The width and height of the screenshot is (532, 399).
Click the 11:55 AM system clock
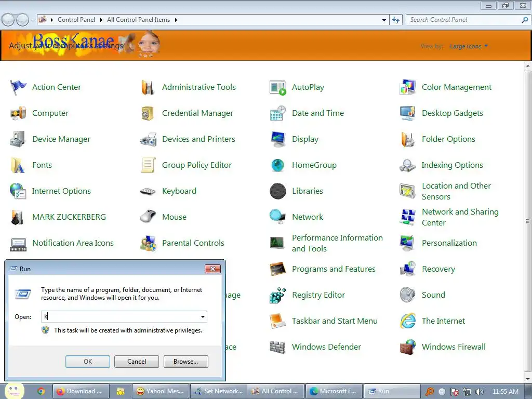coord(505,392)
